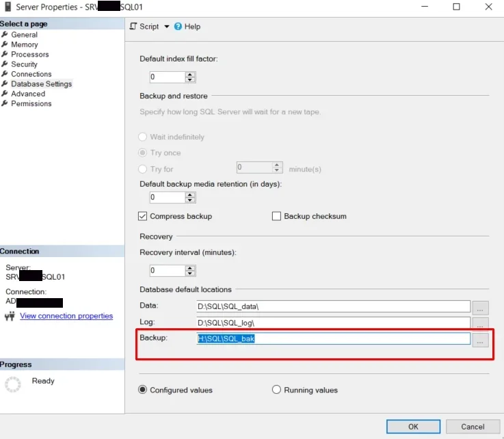Click wrench icon beside Security page
504x439 pixels.
point(5,64)
